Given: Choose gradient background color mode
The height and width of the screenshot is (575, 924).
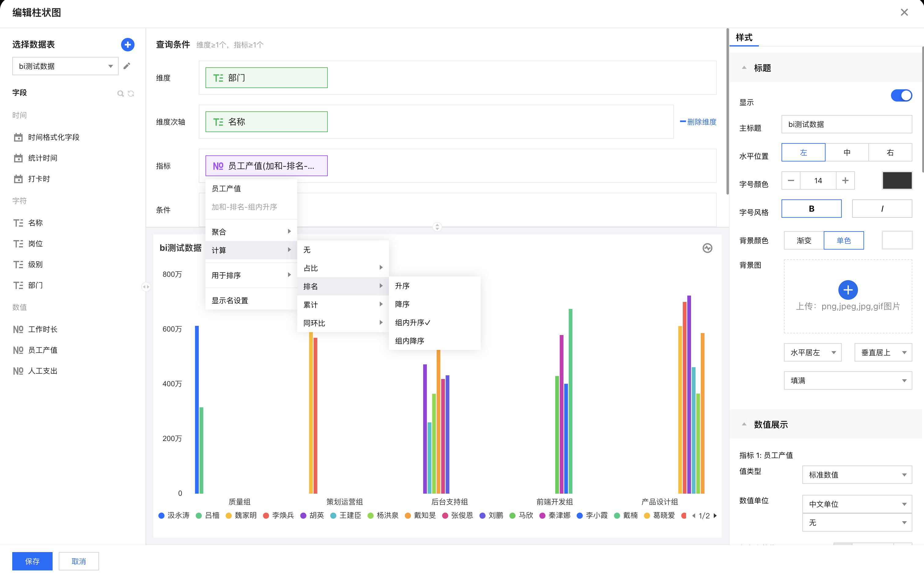Looking at the screenshot, I should (x=804, y=240).
